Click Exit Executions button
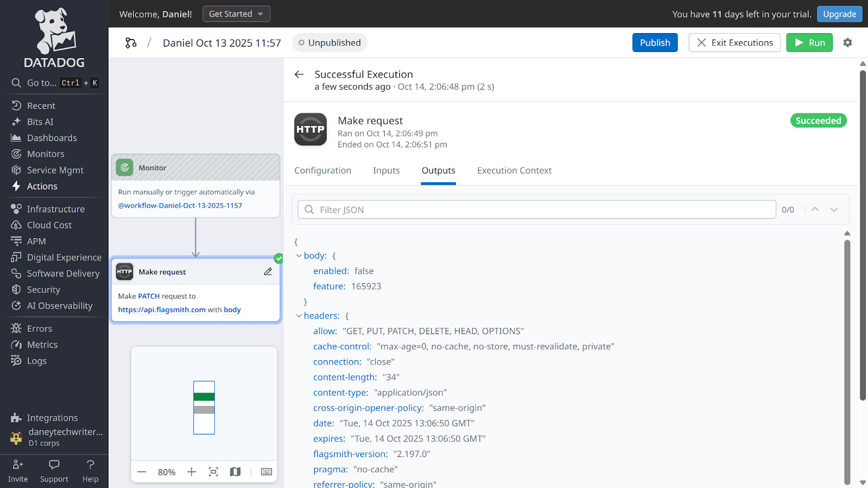 click(735, 43)
